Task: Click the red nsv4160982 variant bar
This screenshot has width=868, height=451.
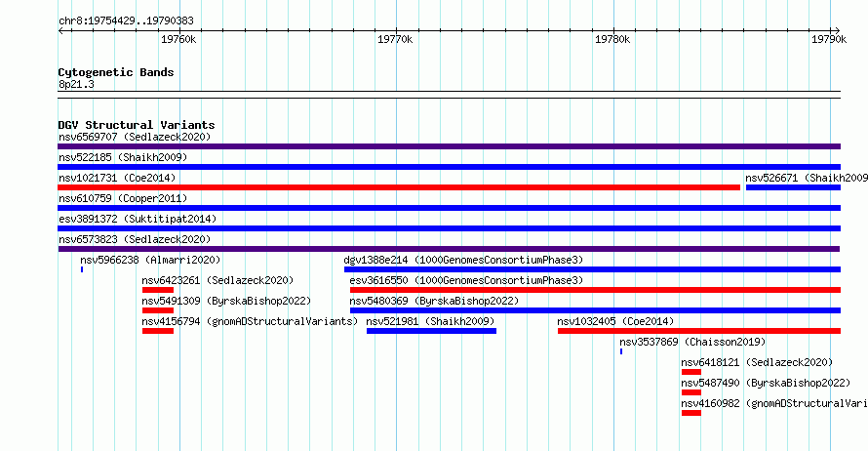Action: (691, 413)
